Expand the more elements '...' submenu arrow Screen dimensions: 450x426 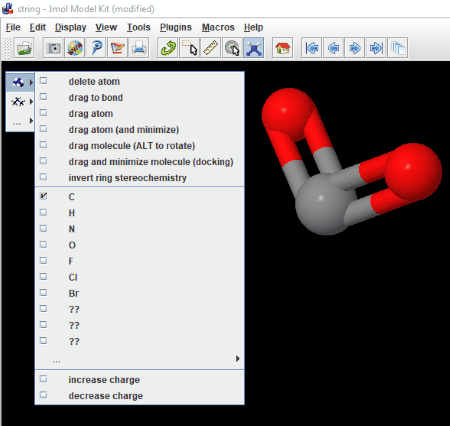(x=237, y=359)
